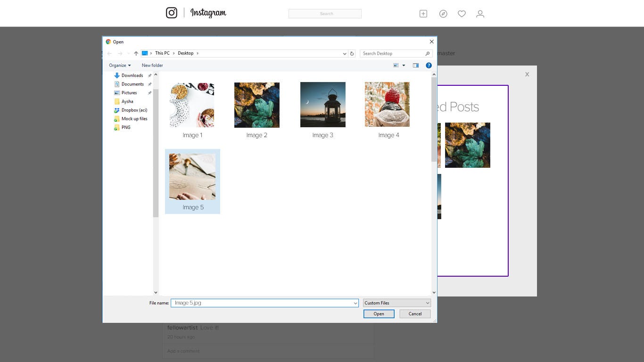This screenshot has width=644, height=362.
Task: Select Downloads in navigation pane
Action: point(132,75)
